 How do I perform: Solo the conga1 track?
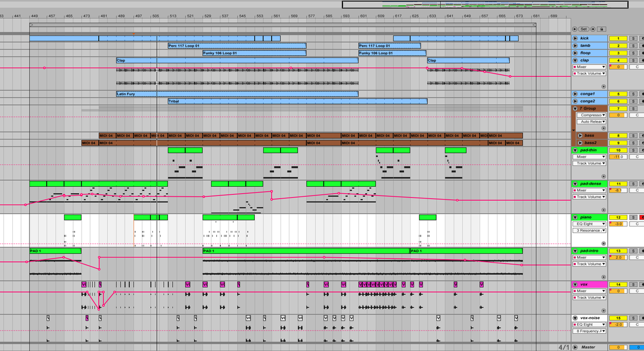[633, 94]
